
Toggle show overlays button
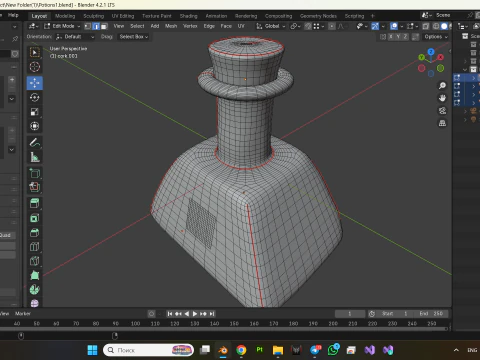394,26
